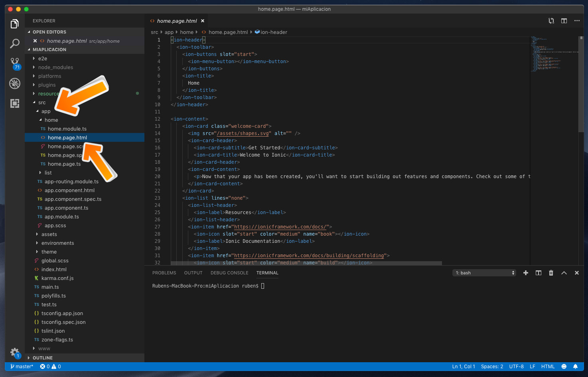Collapse the src folder in the explorer
588x377 pixels.
41,102
